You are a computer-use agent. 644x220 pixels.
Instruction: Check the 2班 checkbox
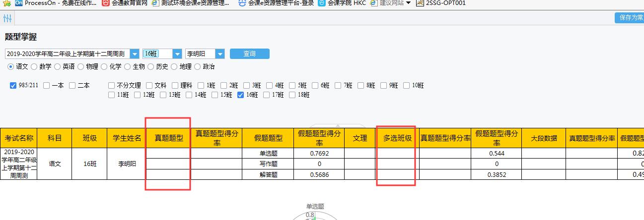pyautogui.click(x=223, y=85)
